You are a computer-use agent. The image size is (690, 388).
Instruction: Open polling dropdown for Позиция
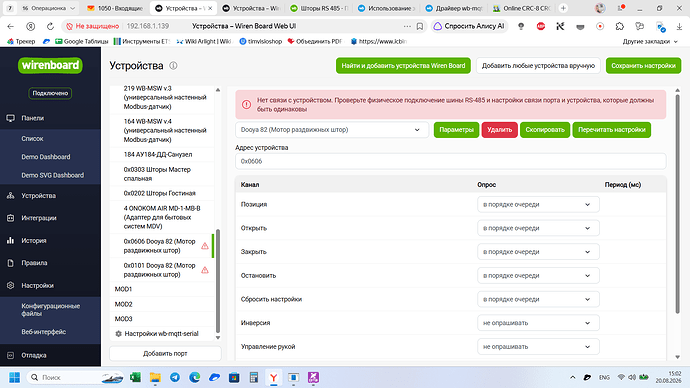[538, 205]
